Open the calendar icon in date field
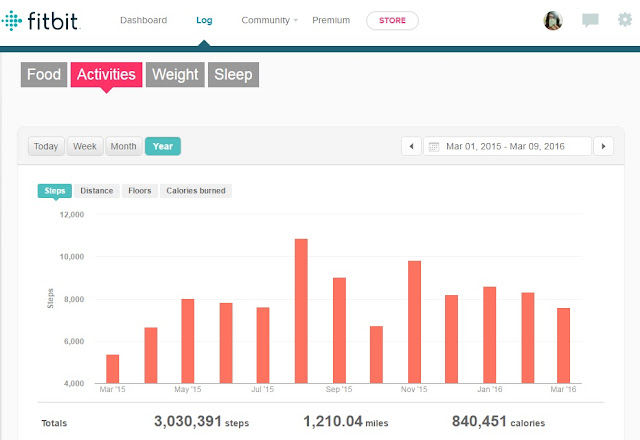Viewport: 640px width, 440px height. (x=434, y=146)
